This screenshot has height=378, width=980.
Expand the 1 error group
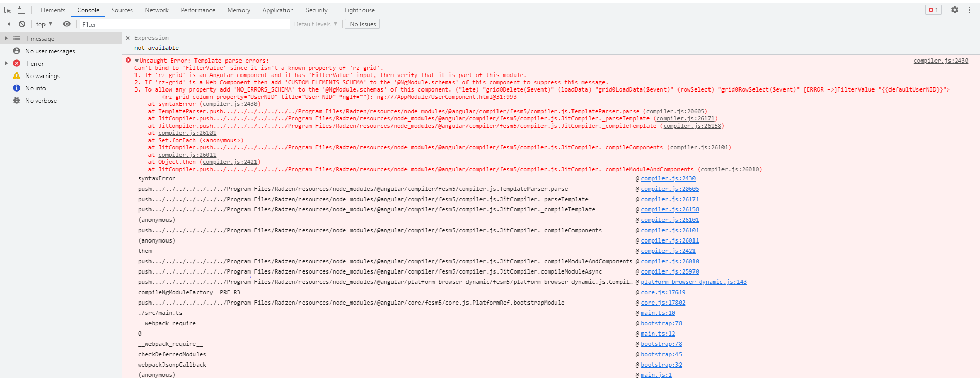[6, 63]
